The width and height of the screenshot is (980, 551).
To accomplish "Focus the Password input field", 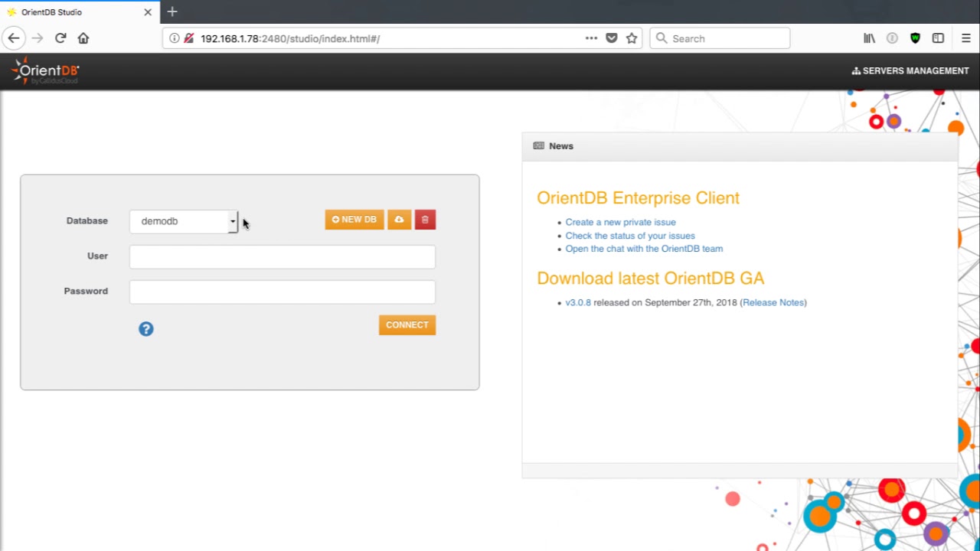I will tap(283, 292).
